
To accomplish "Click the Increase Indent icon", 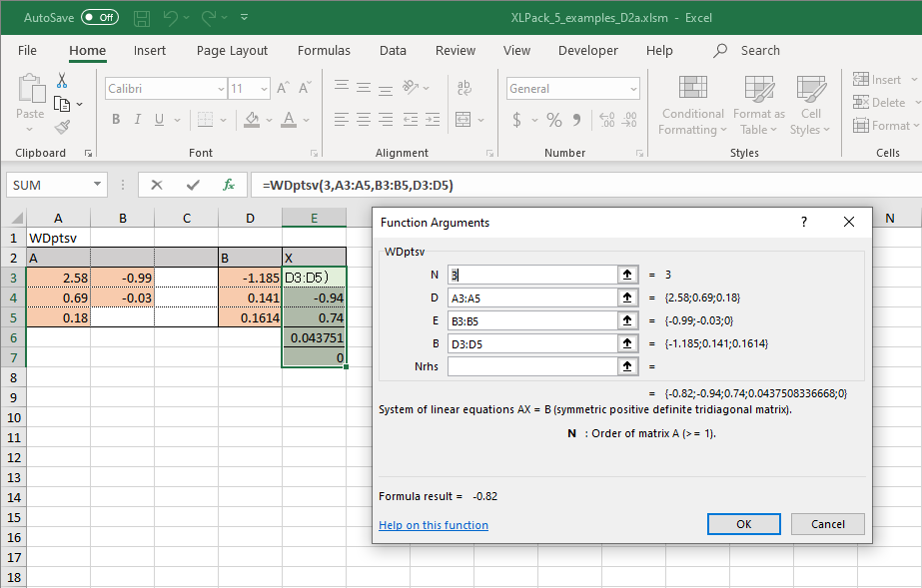I will 433,120.
